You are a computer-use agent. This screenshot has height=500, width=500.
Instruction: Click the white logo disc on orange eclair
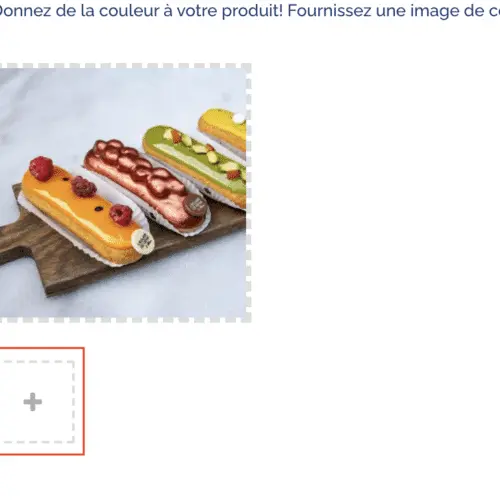[x=143, y=239]
